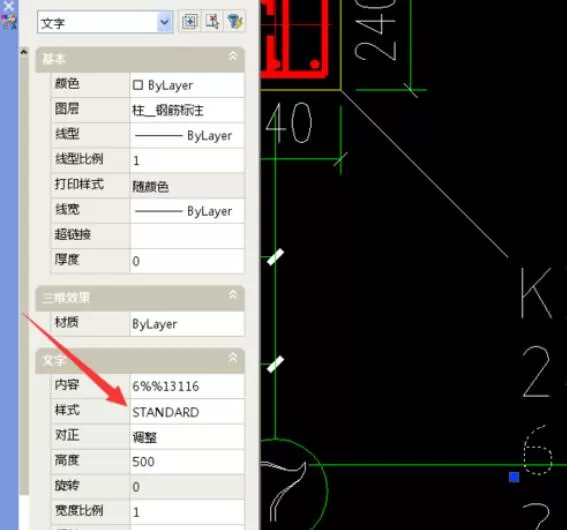Click the 线型比例 property label

[x=79, y=159]
